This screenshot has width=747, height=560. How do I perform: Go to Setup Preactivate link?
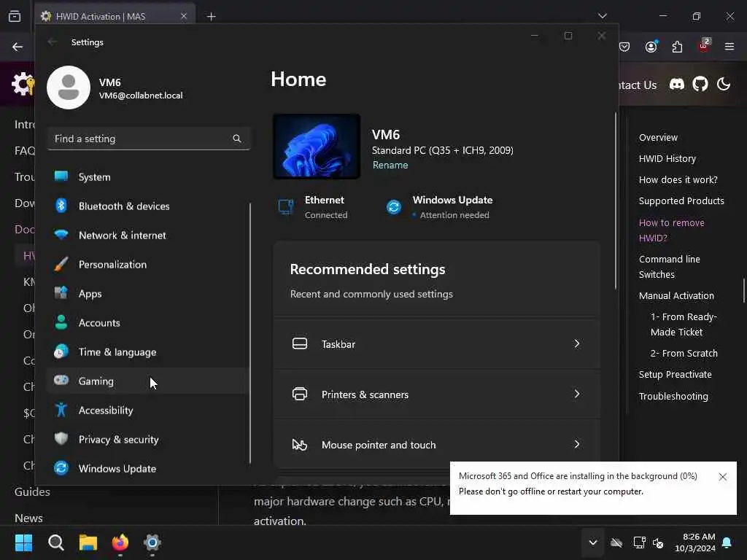(675, 374)
